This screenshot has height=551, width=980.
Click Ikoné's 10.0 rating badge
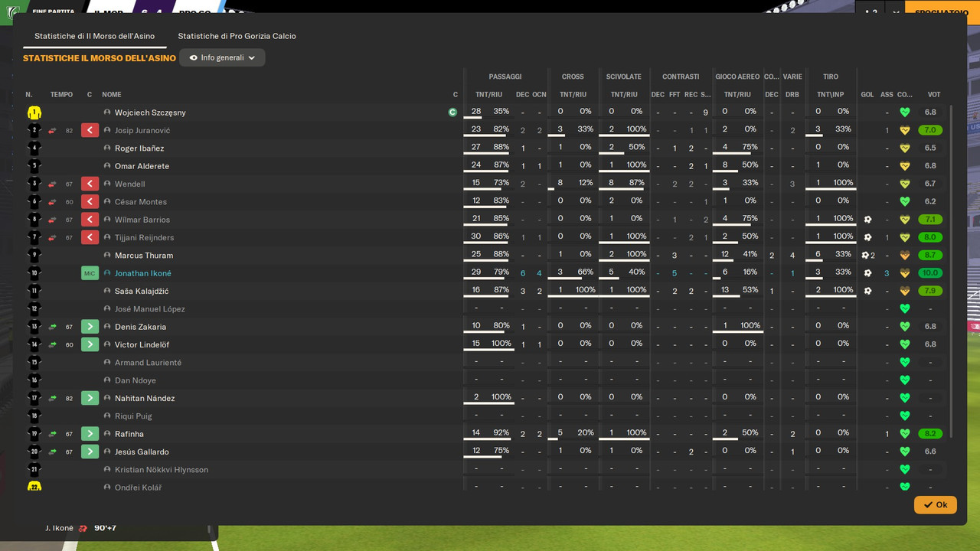click(x=930, y=273)
